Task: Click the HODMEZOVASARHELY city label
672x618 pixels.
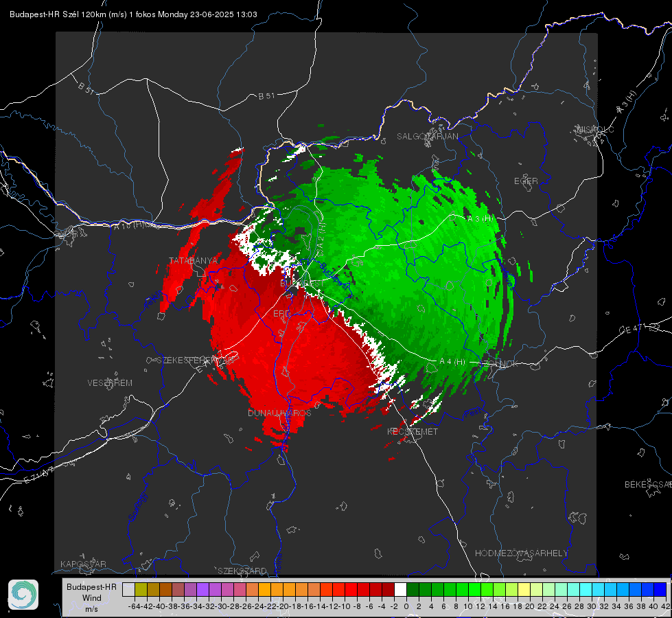Action: tap(521, 553)
